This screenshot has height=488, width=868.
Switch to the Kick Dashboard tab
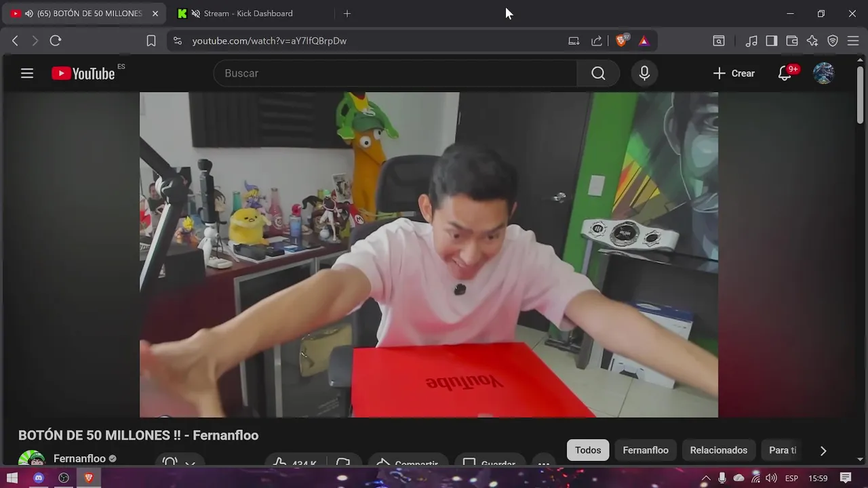(248, 14)
